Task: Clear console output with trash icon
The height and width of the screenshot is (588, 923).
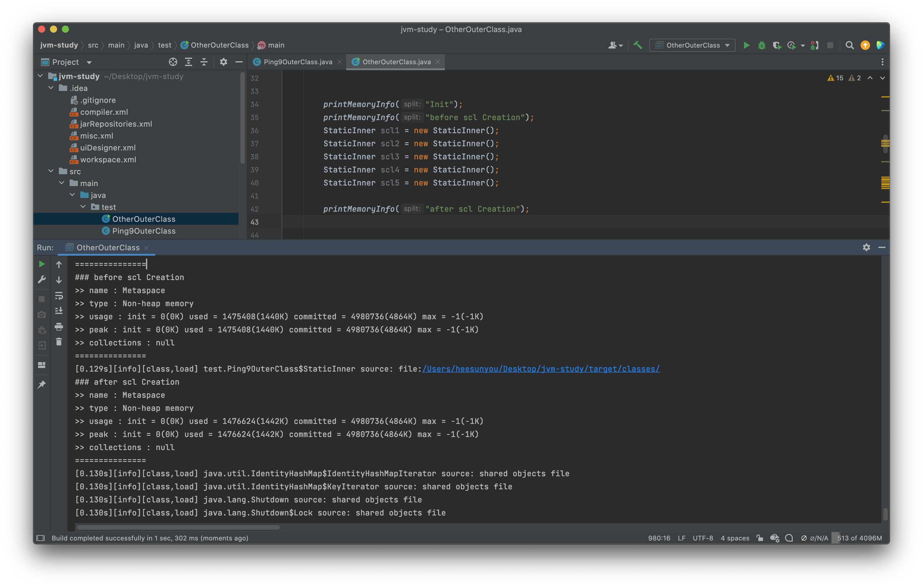Action: tap(59, 342)
